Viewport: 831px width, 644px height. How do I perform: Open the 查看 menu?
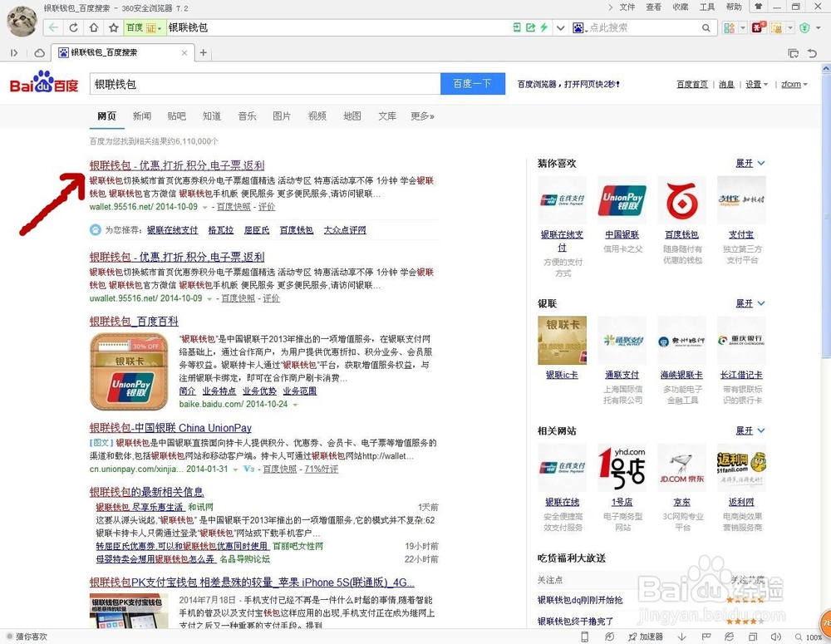[x=653, y=7]
